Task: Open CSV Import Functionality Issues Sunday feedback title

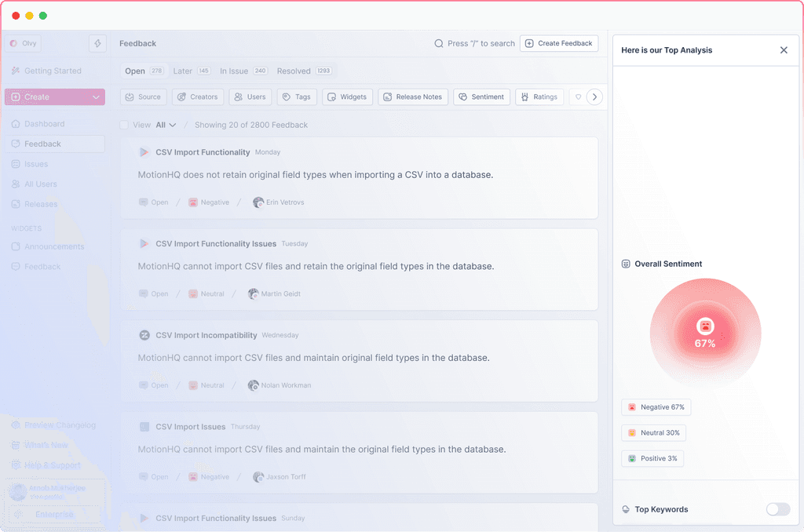Action: click(216, 518)
